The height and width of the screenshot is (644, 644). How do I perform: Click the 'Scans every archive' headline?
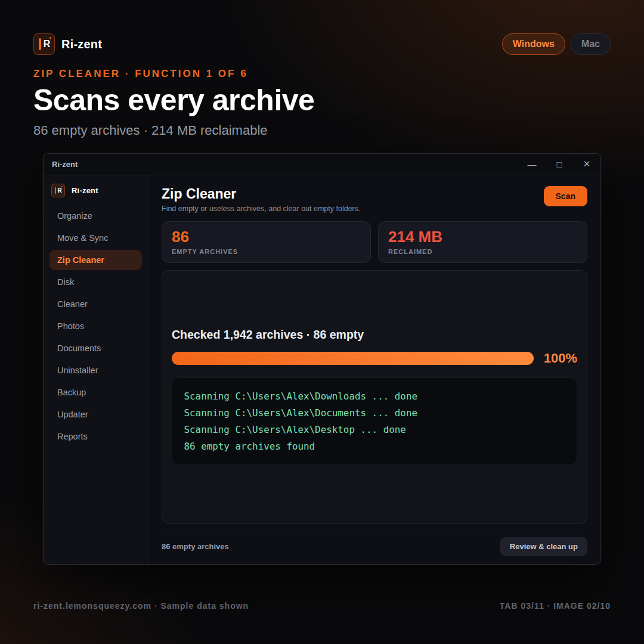[174, 100]
